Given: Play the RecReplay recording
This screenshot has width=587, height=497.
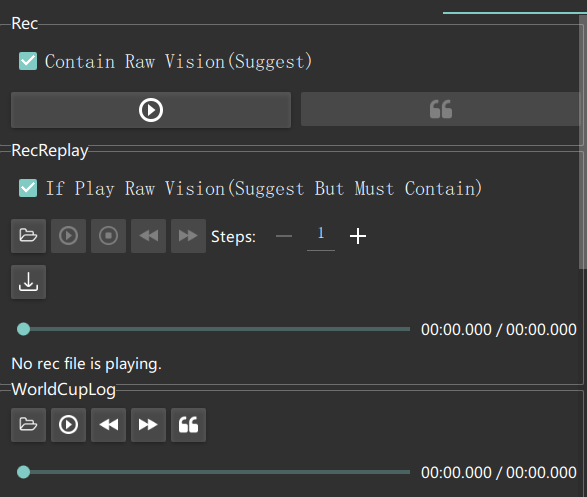Looking at the screenshot, I should (69, 236).
